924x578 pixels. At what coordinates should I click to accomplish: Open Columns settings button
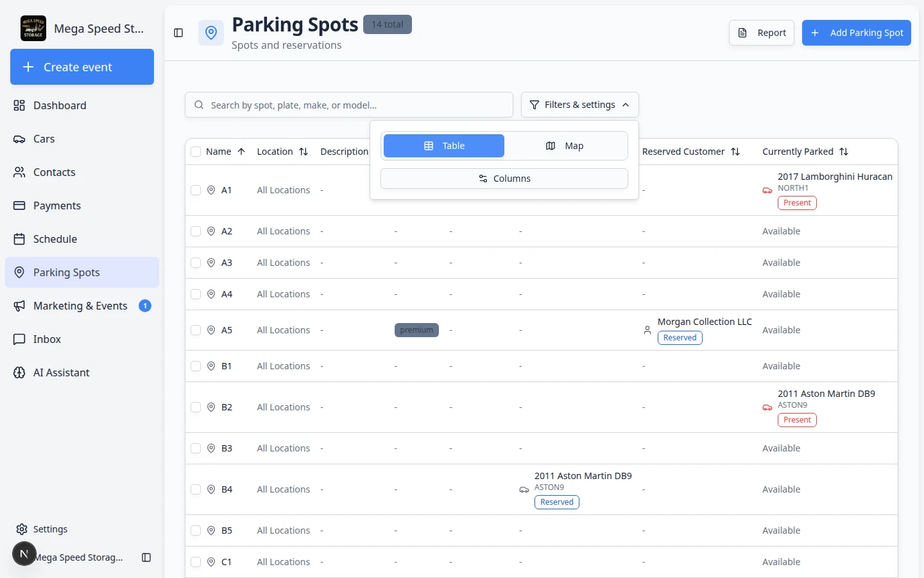[x=504, y=179]
